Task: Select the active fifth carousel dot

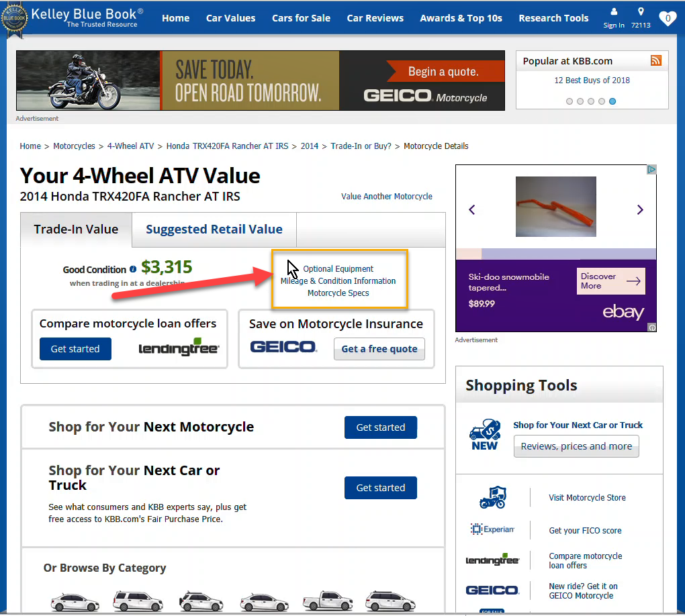Action: coord(612,101)
